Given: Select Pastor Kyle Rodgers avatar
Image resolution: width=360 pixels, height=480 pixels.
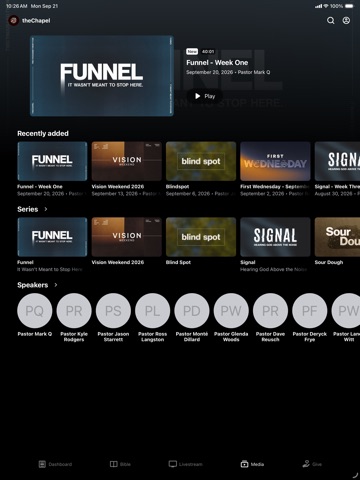Looking at the screenshot, I should click(74, 311).
